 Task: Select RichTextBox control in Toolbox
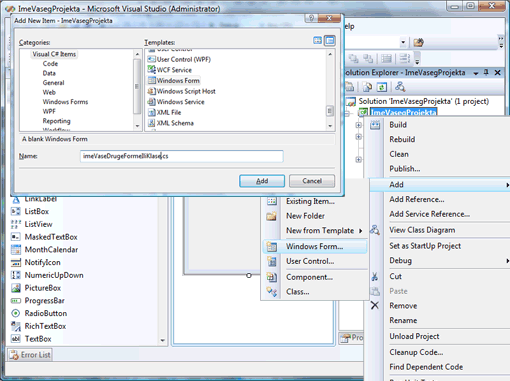(38, 326)
